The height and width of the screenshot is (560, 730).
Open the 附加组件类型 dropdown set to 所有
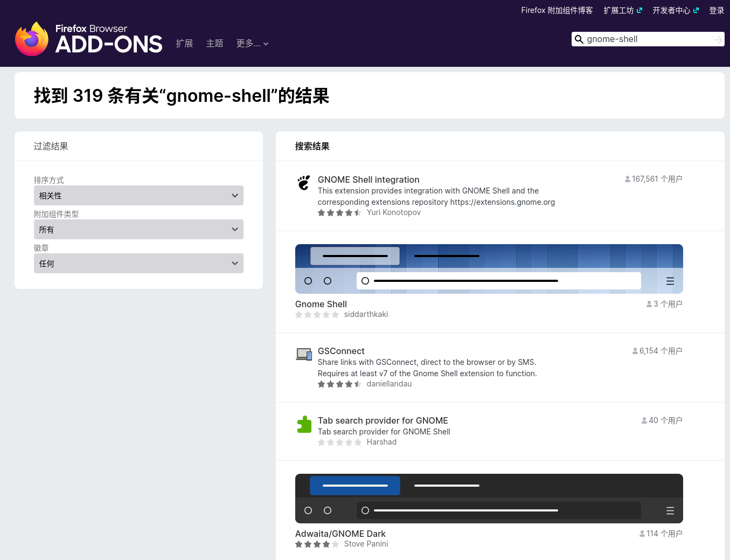pos(138,230)
